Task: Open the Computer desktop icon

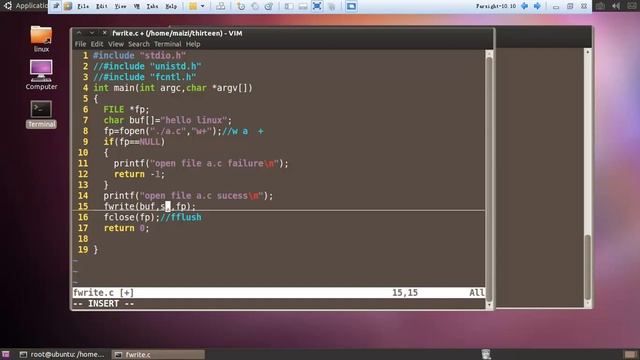Action: (x=41, y=75)
